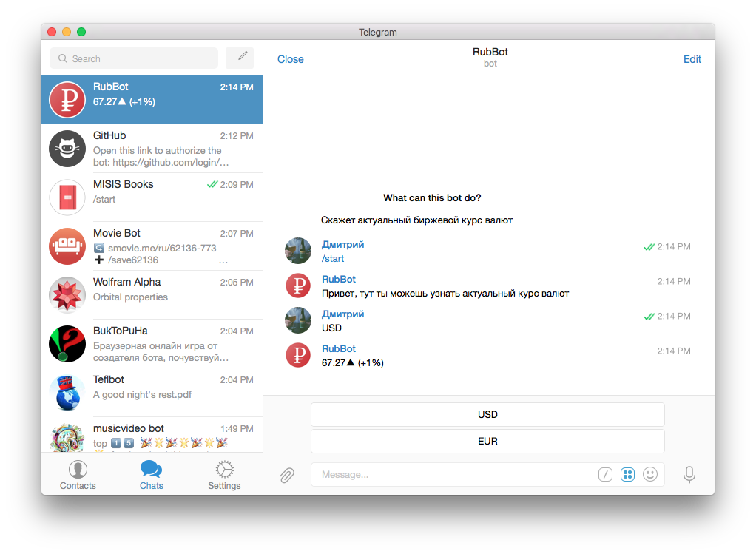Click the RubBot title in chat header
756x554 pixels.
[x=490, y=52]
